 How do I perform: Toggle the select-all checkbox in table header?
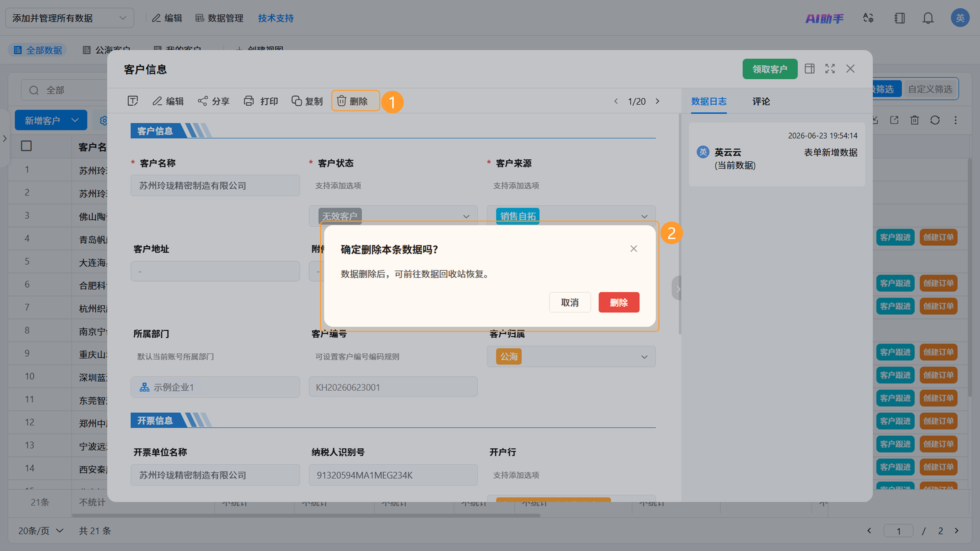coord(26,146)
